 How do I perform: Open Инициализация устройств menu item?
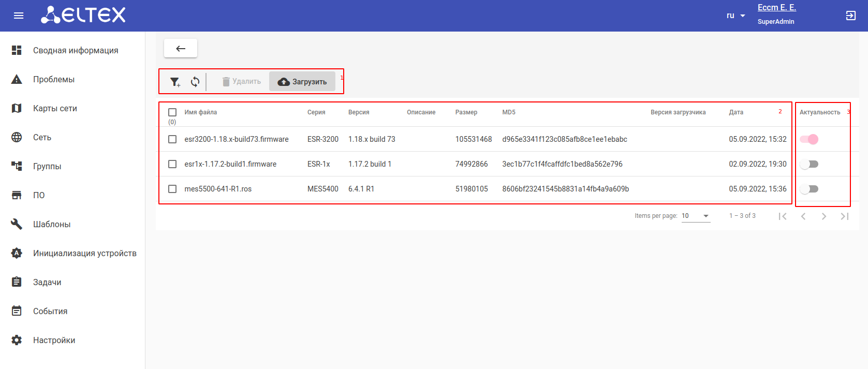click(72, 253)
